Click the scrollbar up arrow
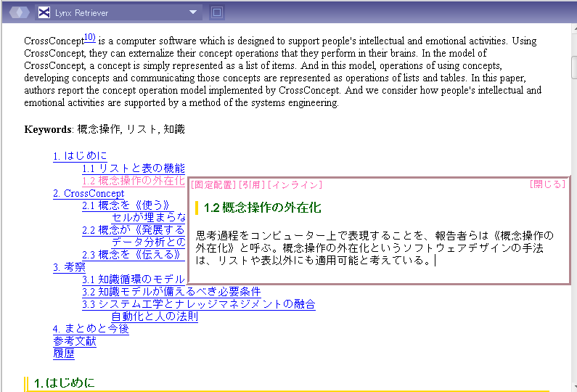The width and height of the screenshot is (577, 392). (x=574, y=29)
